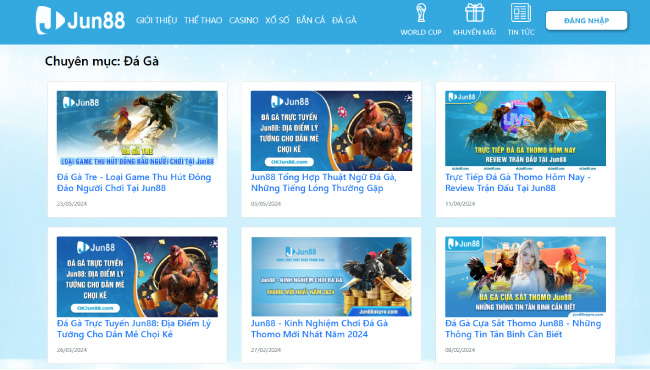
Task: Select the Bắn Cá menu item
Action: [x=310, y=20]
